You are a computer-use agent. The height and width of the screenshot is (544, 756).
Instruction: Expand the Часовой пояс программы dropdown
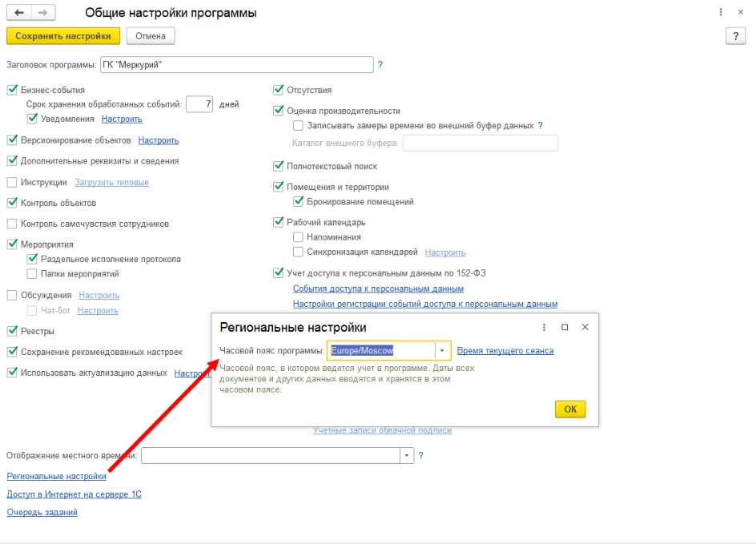coord(442,351)
